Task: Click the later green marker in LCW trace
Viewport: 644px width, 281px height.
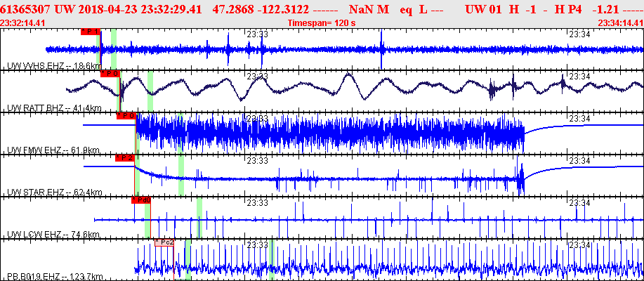Action: [x=199, y=218]
